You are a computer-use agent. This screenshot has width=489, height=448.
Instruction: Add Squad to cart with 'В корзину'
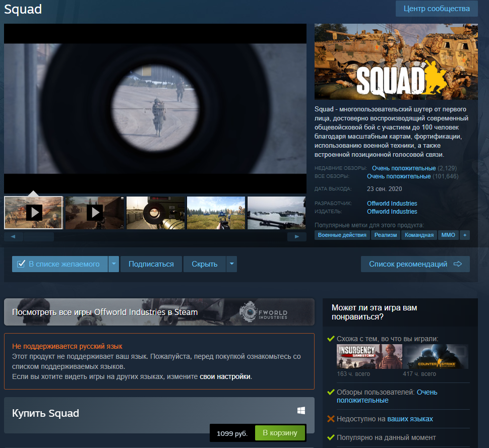point(280,433)
